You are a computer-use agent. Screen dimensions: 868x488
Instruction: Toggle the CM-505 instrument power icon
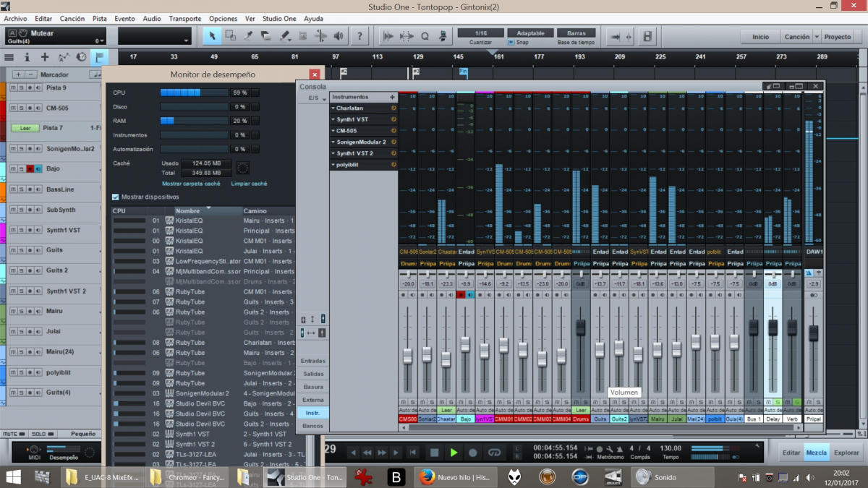[x=394, y=131]
